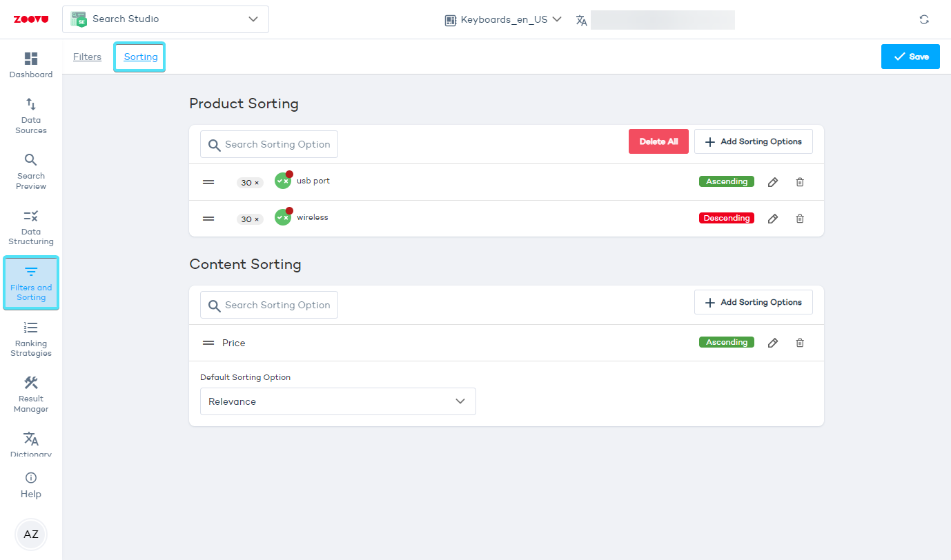Open the Keyboards_en_US locale dropdown
Viewport: 951px width, 560px height.
point(503,20)
